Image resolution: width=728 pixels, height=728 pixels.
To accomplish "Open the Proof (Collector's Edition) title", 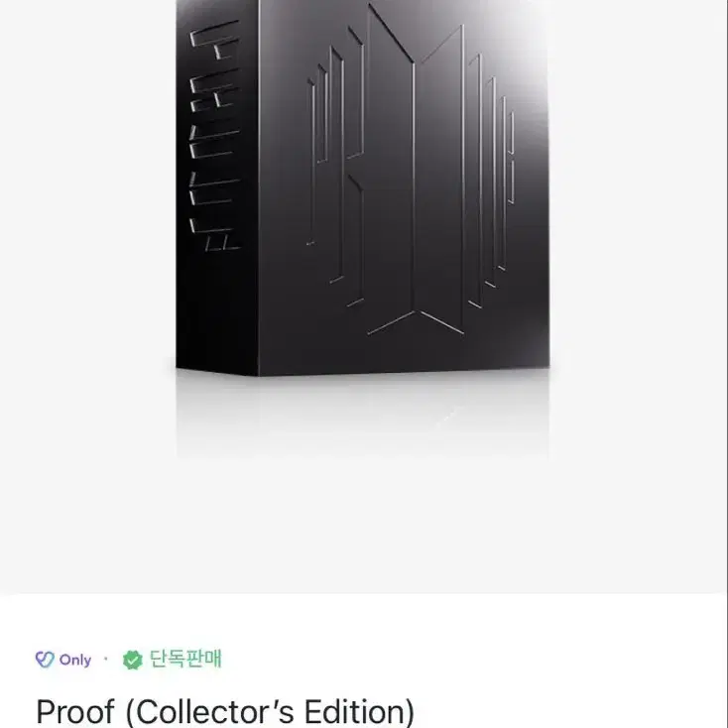I will click(x=225, y=711).
